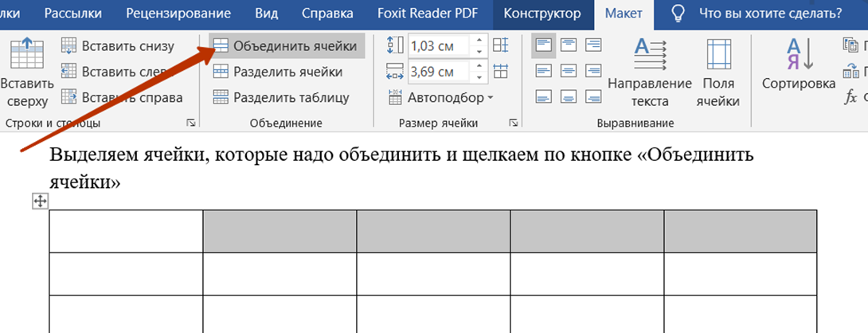Open the Справка ribbon tab
The height and width of the screenshot is (333, 868).
coord(328,13)
